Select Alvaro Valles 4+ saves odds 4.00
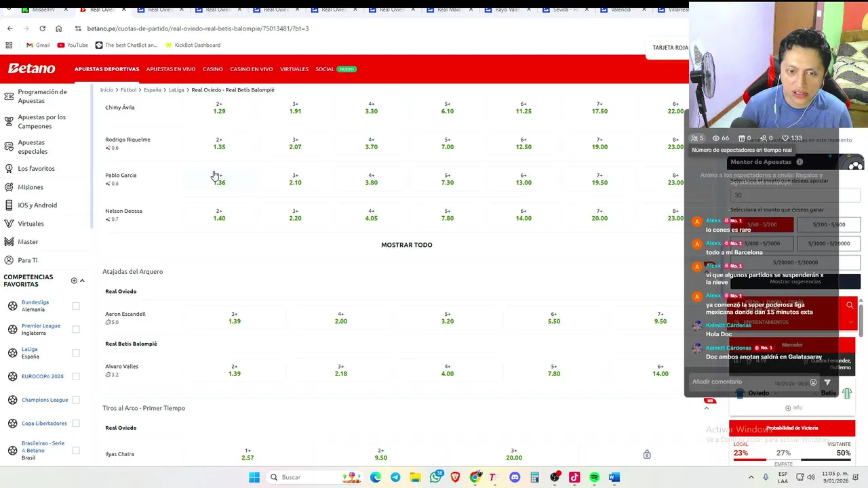Viewport: 868px width, 488px height. click(x=447, y=370)
